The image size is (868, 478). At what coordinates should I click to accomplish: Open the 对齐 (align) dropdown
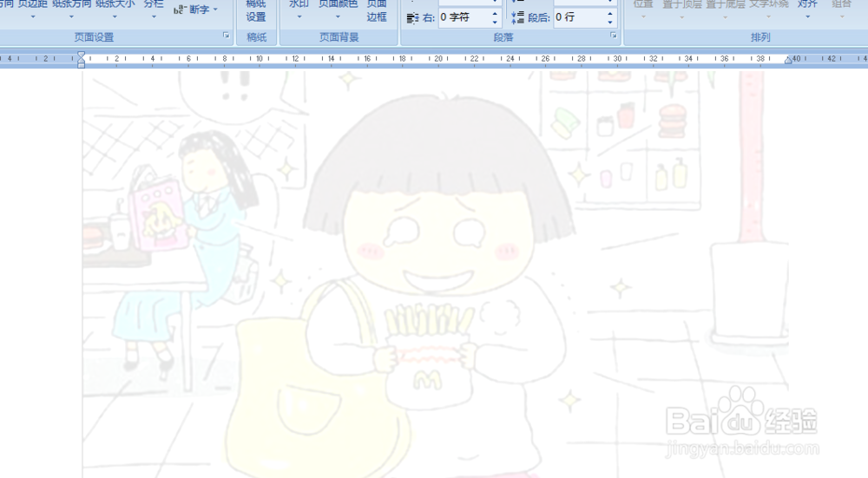tap(807, 10)
